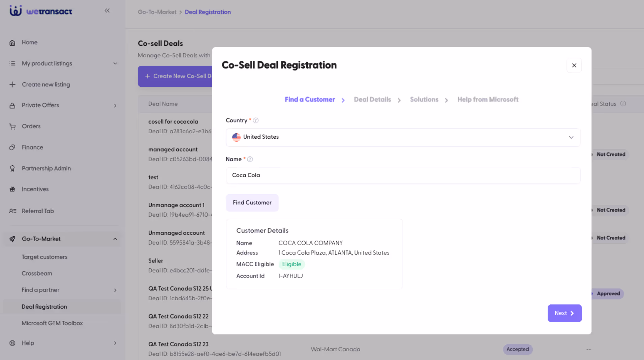644x360 pixels.
Task: Click the Referral Tab person icon
Action: 12,211
